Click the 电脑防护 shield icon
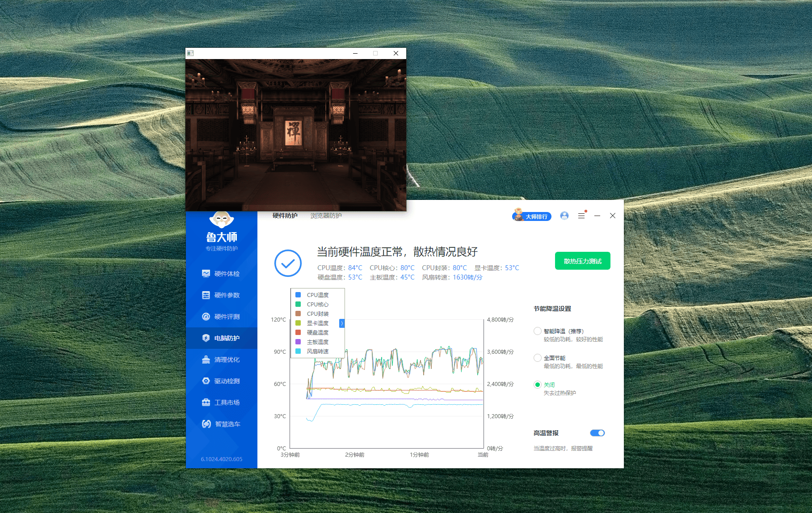Image resolution: width=812 pixels, height=513 pixels. click(206, 338)
